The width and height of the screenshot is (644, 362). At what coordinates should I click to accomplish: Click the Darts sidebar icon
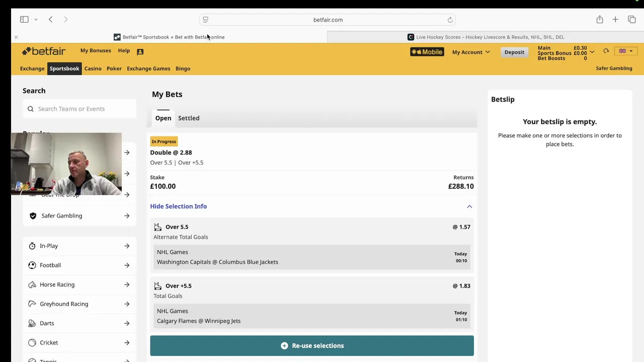coord(32,323)
